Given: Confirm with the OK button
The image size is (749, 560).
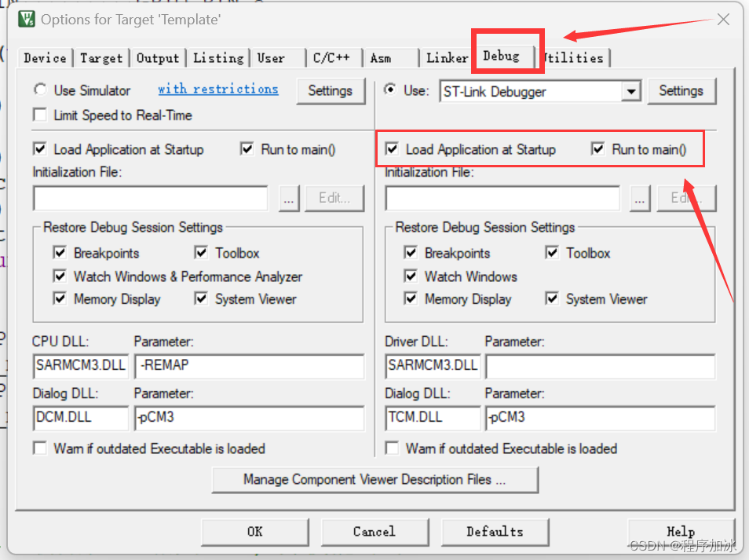Looking at the screenshot, I should tap(255, 532).
